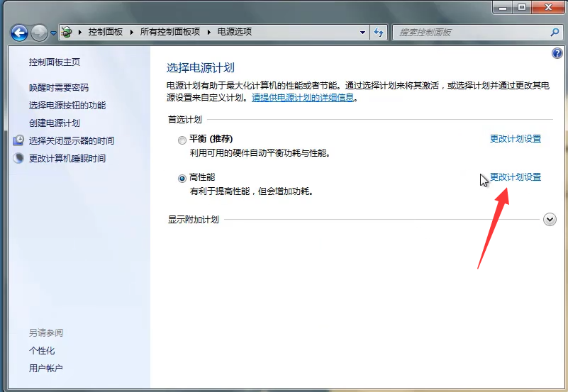
Task: Click 所有控制面板项 in the breadcrumb path
Action: click(170, 32)
